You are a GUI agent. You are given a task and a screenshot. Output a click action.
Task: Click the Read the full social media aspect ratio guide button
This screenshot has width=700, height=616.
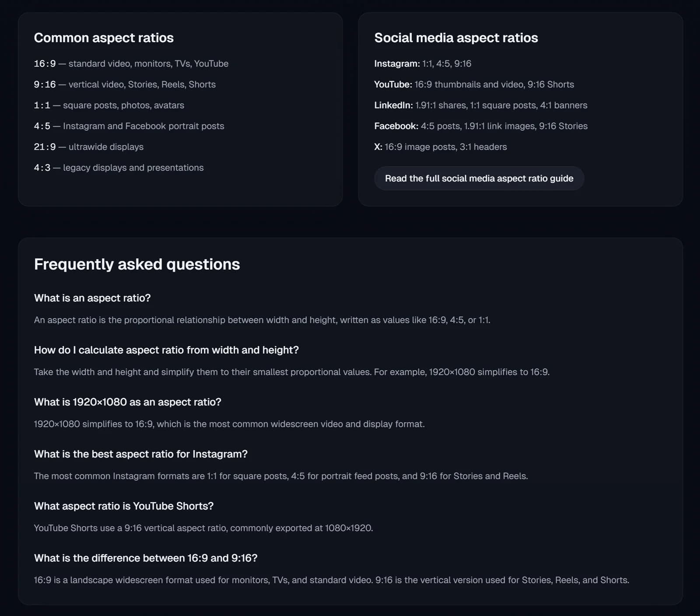click(479, 178)
